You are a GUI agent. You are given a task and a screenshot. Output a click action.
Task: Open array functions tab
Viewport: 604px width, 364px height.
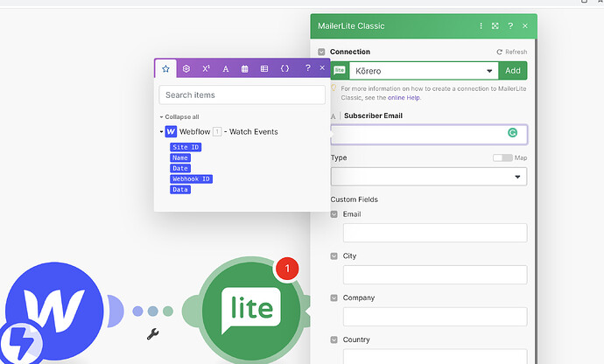264,68
